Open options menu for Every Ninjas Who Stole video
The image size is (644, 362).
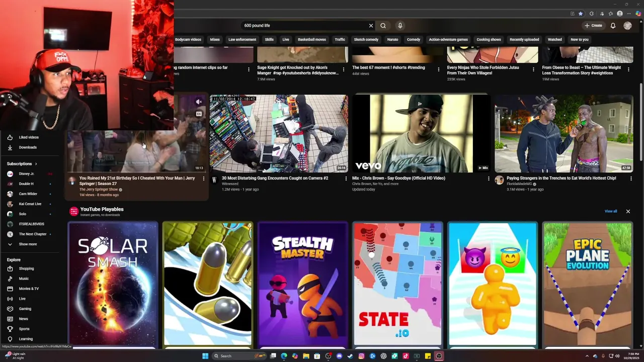[x=533, y=70]
